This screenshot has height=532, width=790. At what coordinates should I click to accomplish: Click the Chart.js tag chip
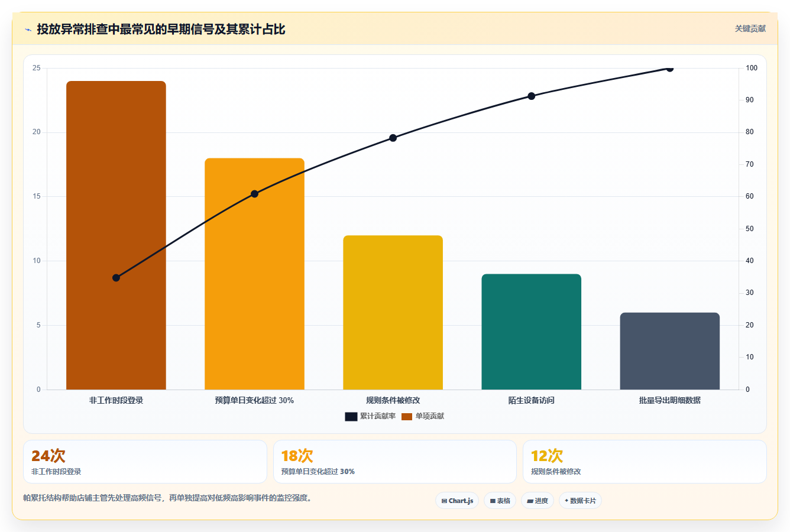point(457,501)
